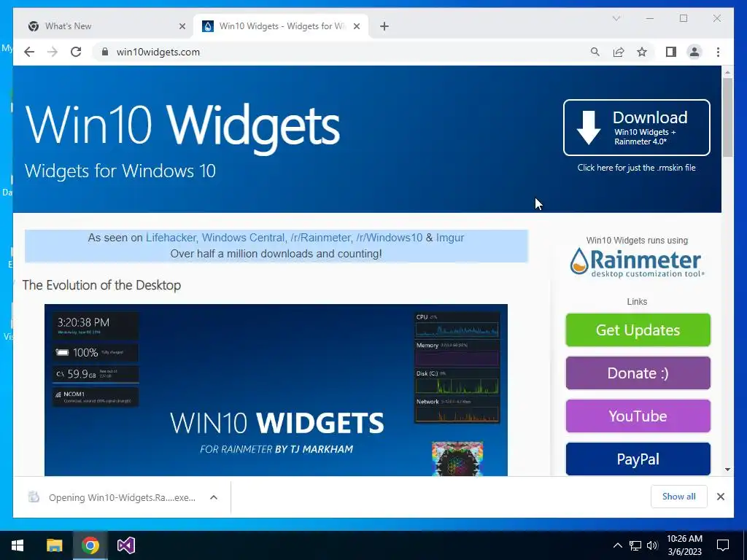Image resolution: width=747 pixels, height=560 pixels.
Task: Click the browser forward arrow
Action: (x=53, y=52)
